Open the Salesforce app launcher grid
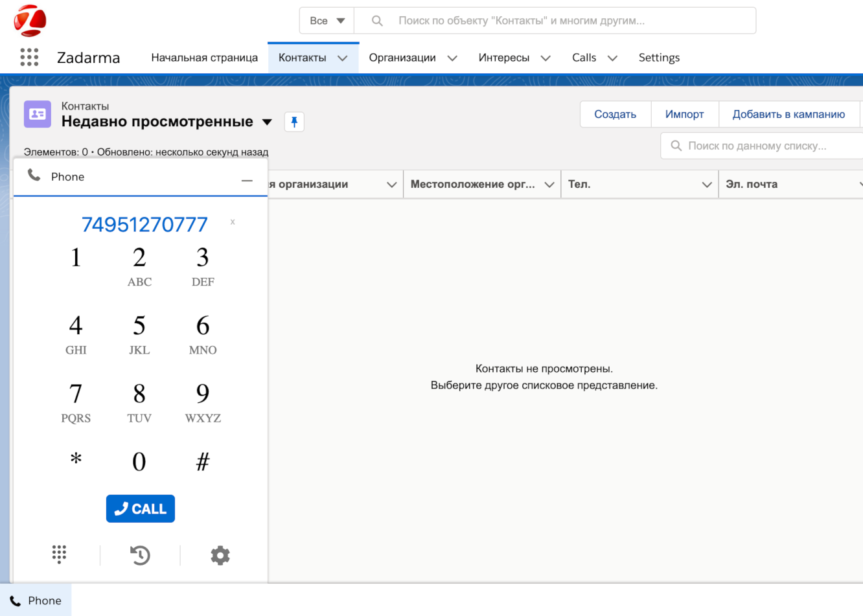The width and height of the screenshot is (863, 616). (29, 57)
